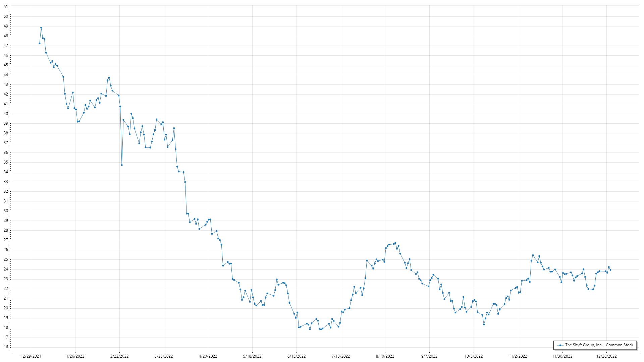Click the sharp dip point below 35

pos(122,165)
